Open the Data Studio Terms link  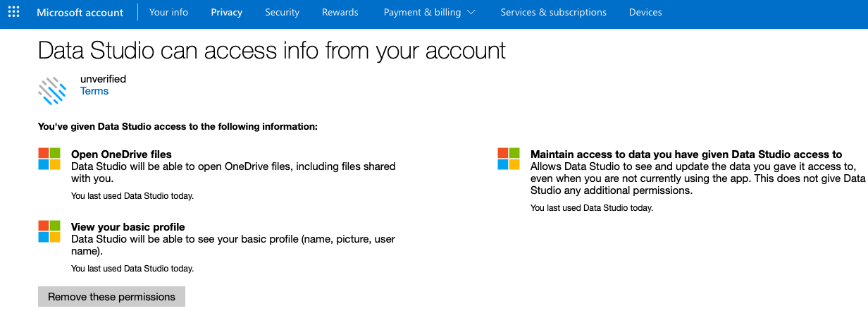94,91
